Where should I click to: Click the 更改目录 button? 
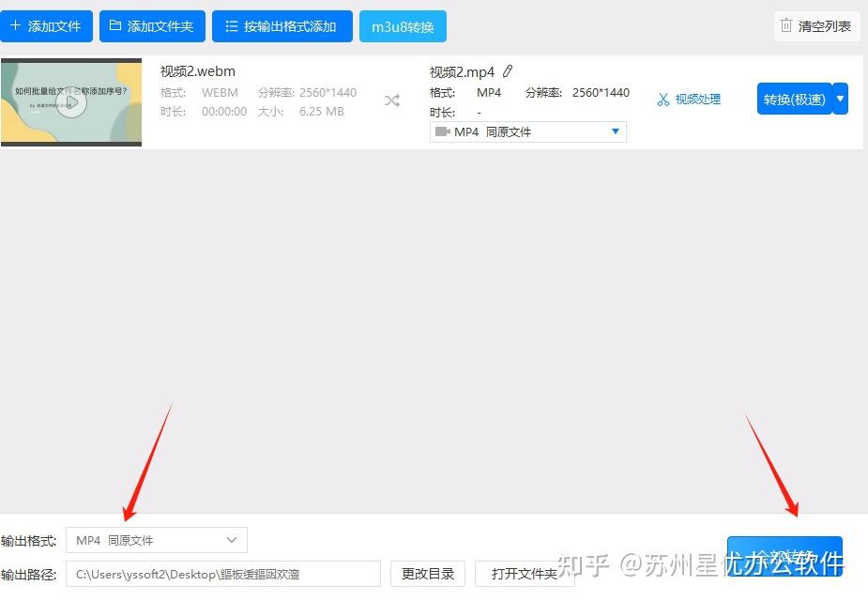pyautogui.click(x=427, y=574)
